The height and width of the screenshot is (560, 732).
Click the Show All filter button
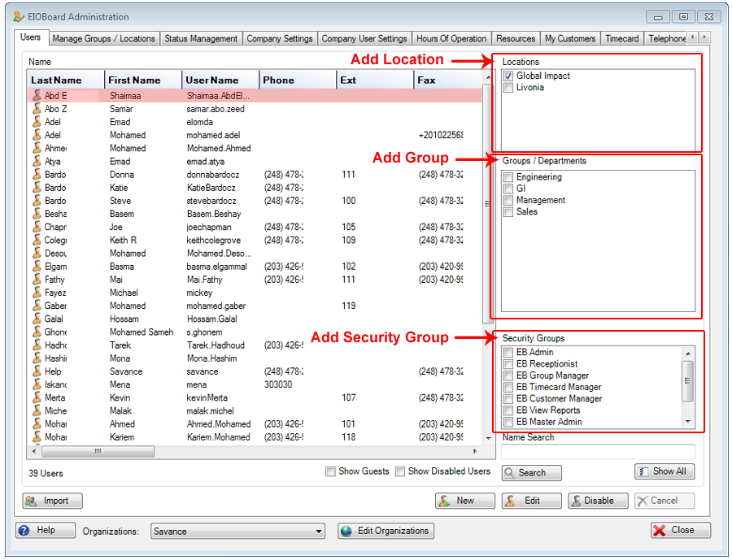point(644,471)
